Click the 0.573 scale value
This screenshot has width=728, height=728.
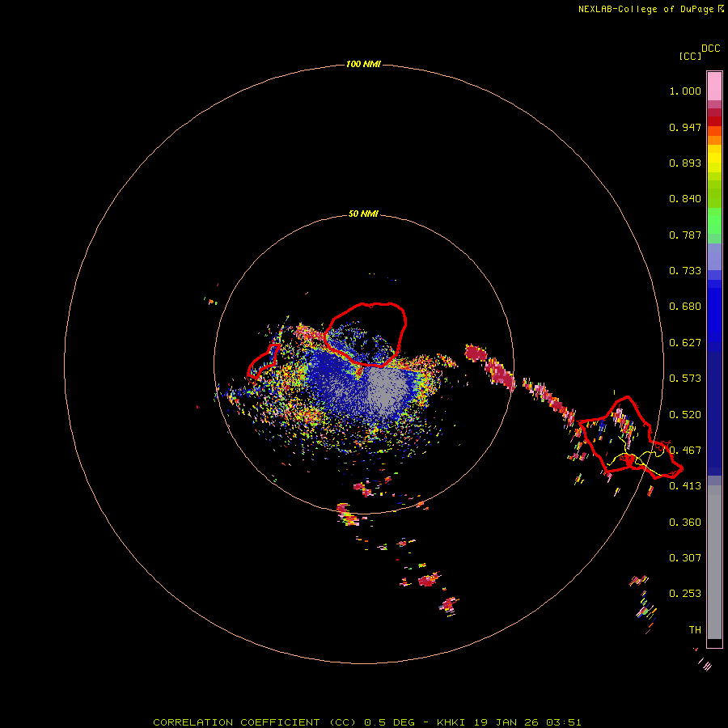685,379
